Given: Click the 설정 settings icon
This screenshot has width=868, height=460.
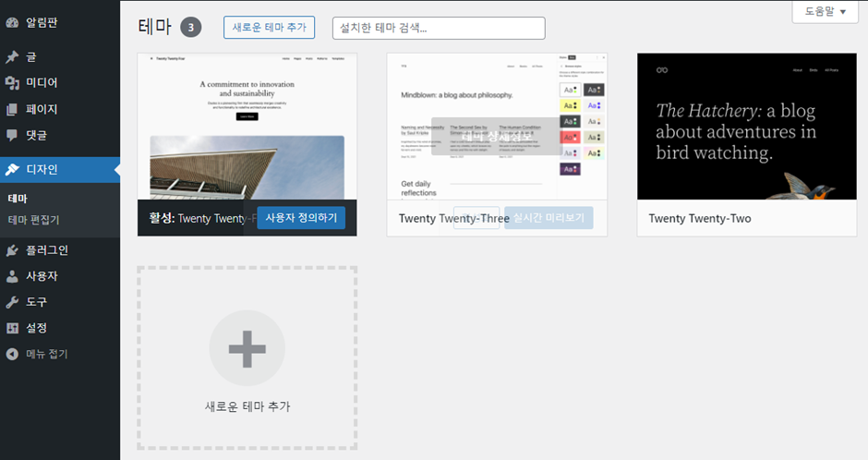Looking at the screenshot, I should [x=12, y=328].
